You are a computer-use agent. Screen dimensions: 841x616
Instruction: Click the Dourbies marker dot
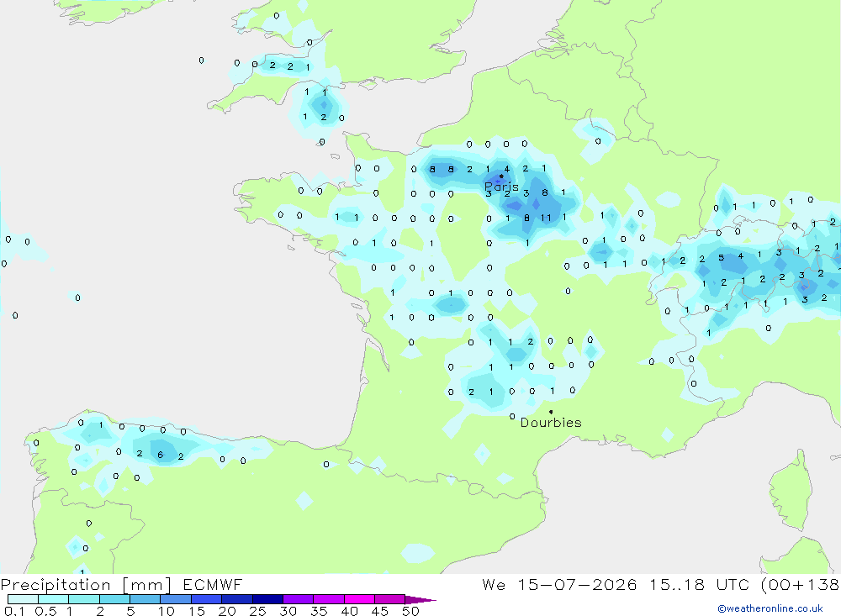551,412
